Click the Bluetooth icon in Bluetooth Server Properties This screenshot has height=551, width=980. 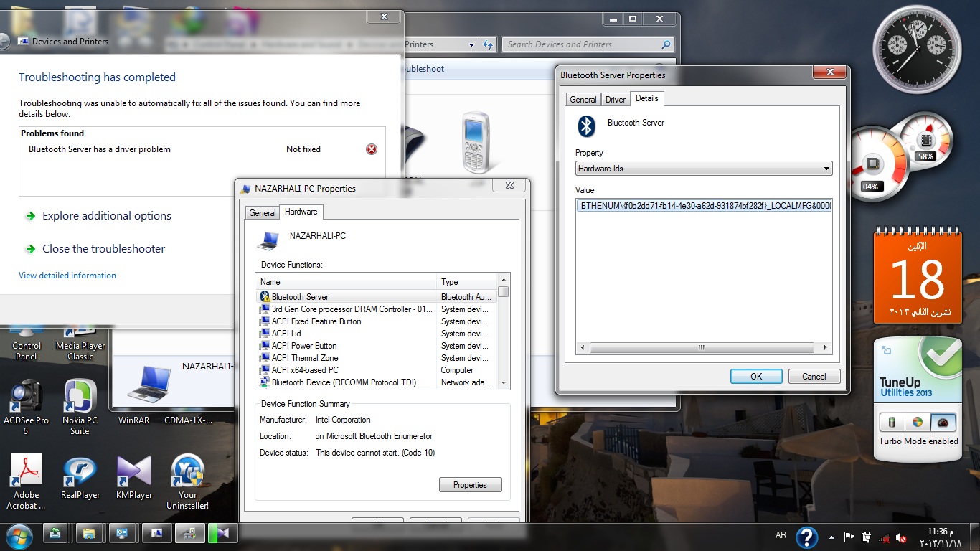(587, 126)
